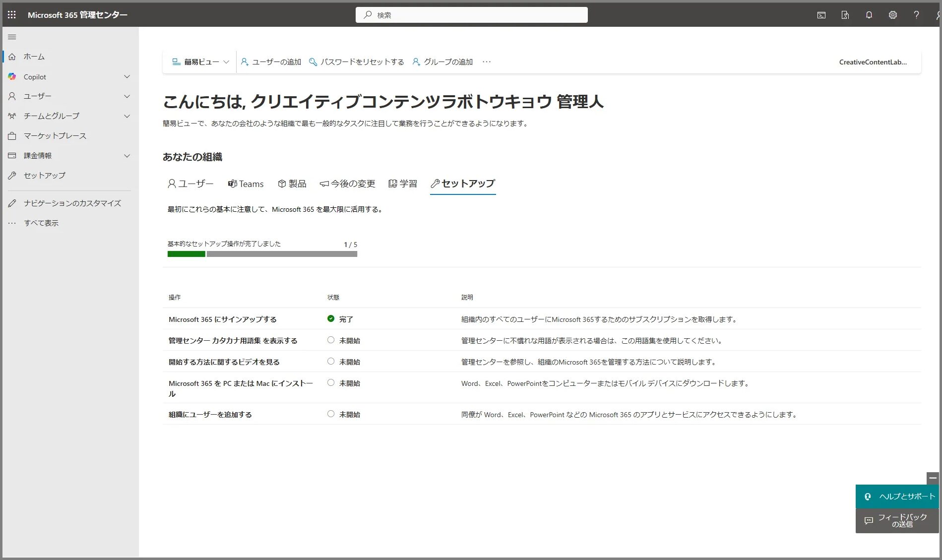Switch to the Teams tab
The height and width of the screenshot is (560, 942).
pos(246,184)
